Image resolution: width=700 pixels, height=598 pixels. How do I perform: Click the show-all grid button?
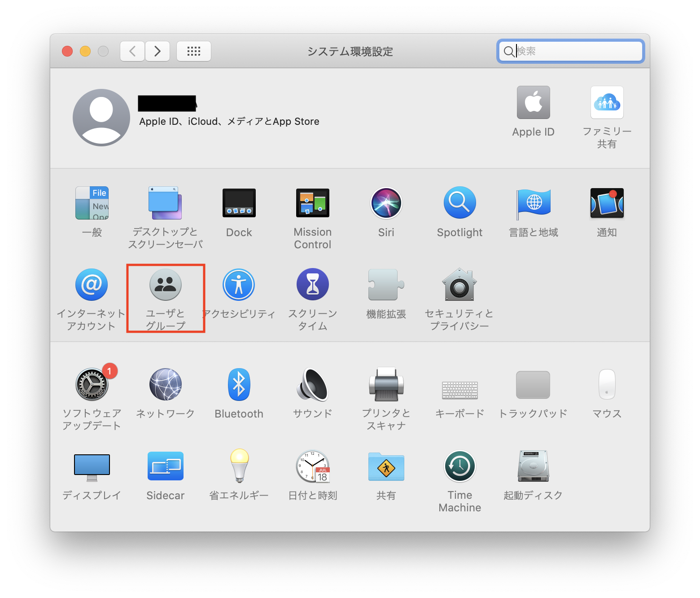pos(194,51)
